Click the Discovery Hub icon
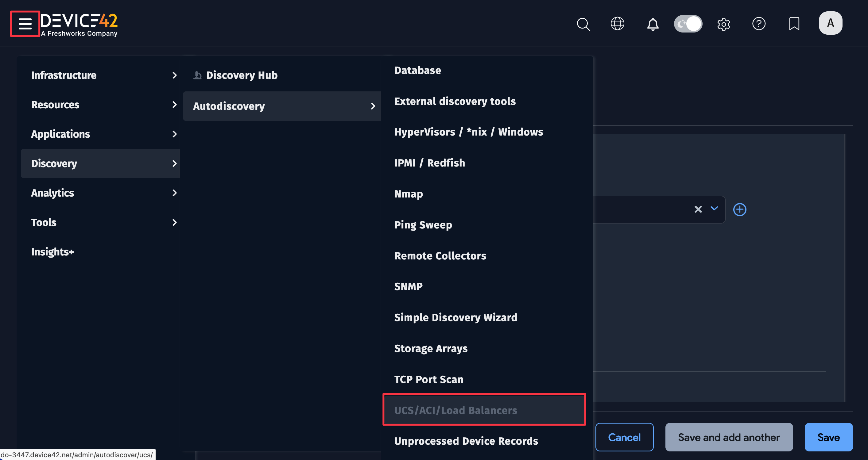The image size is (868, 460). pos(197,75)
